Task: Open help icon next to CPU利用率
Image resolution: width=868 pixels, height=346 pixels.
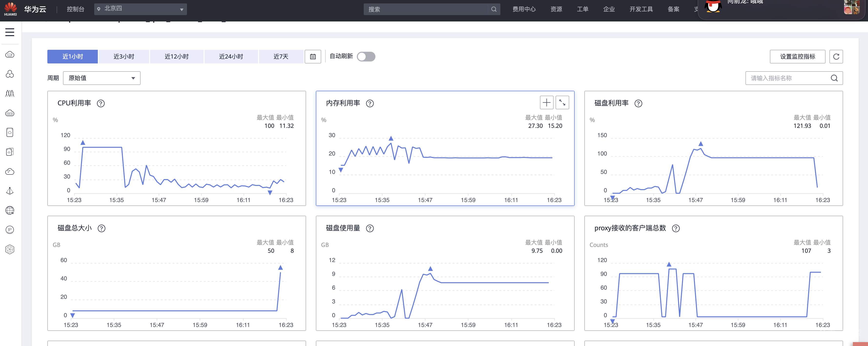Action: pos(101,103)
